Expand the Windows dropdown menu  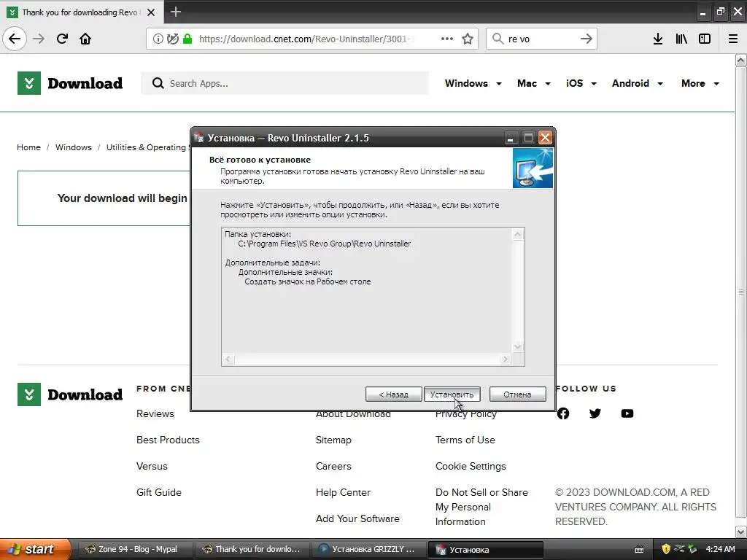tap(473, 83)
